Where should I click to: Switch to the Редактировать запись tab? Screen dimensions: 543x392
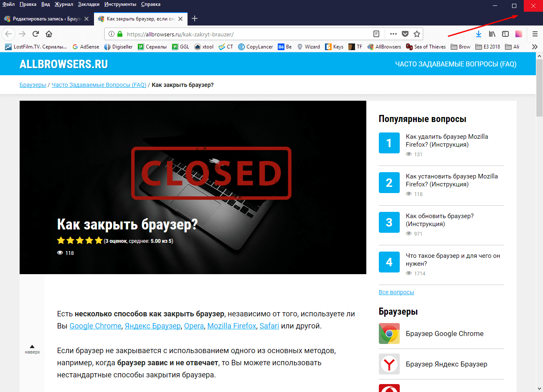(x=44, y=19)
